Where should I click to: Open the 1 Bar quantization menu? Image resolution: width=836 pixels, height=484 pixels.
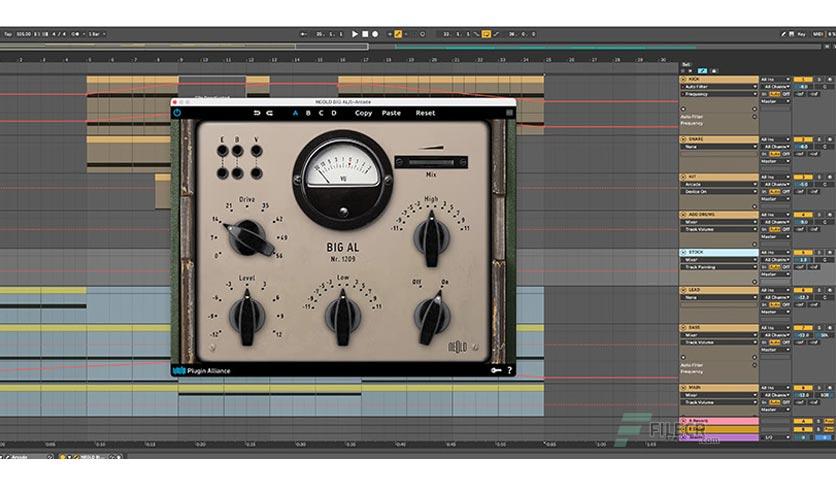click(x=97, y=34)
